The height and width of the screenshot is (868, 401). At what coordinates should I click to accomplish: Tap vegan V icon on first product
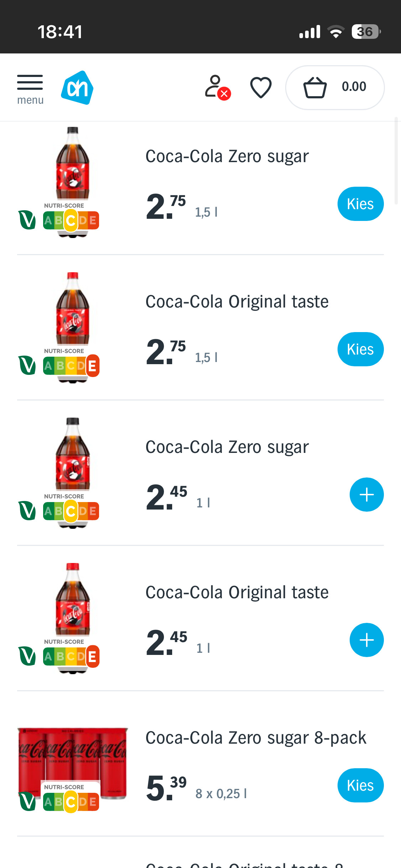click(x=27, y=220)
